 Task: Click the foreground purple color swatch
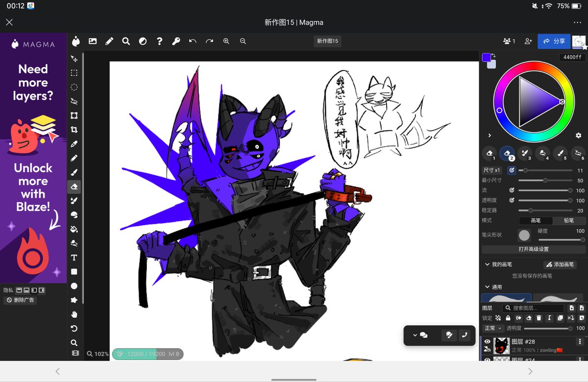click(486, 57)
